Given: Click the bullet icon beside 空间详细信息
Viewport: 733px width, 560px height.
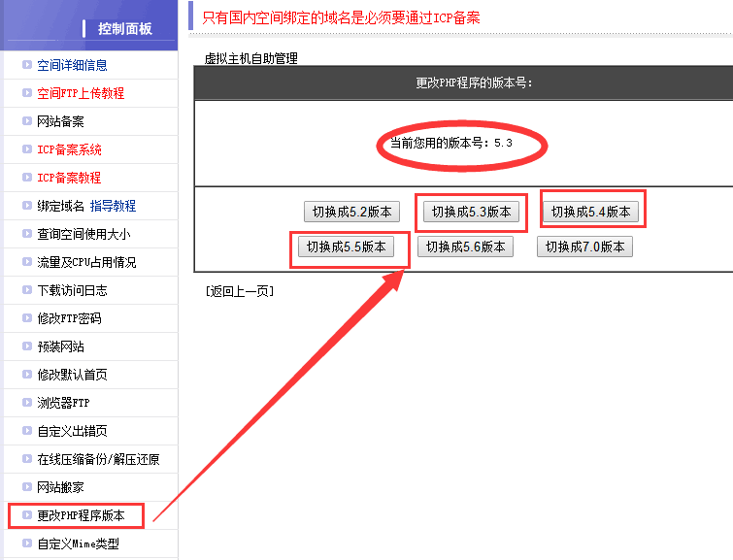Looking at the screenshot, I should (27, 64).
